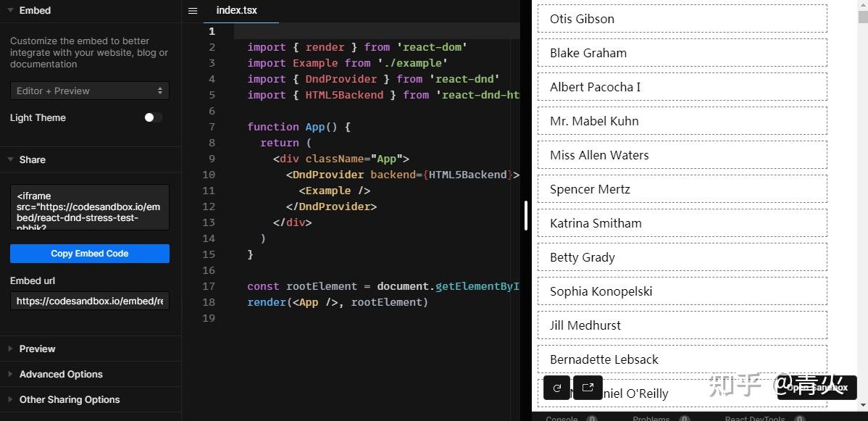Open preview in a new window
Viewport: 868px width, 421px height.
pyautogui.click(x=588, y=388)
